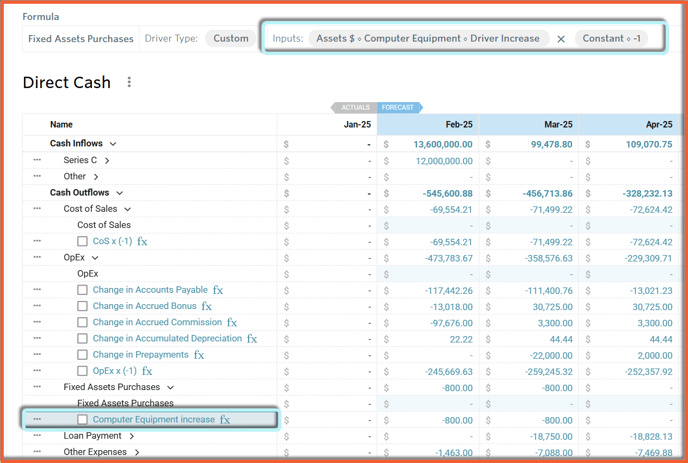
Task: Select the Loan Payment Apr-25 value -18,828.13
Action: tap(651, 437)
